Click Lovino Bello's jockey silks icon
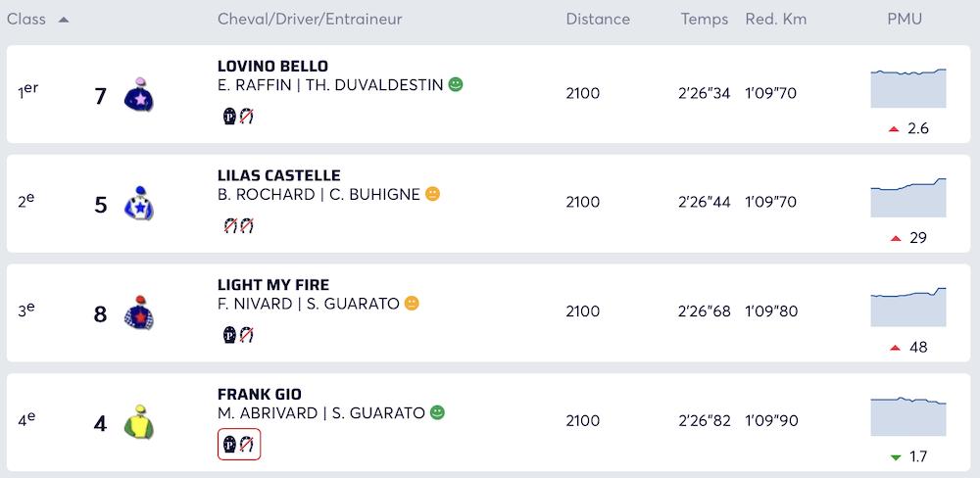Viewport: 980px width, 478px height. [139, 96]
